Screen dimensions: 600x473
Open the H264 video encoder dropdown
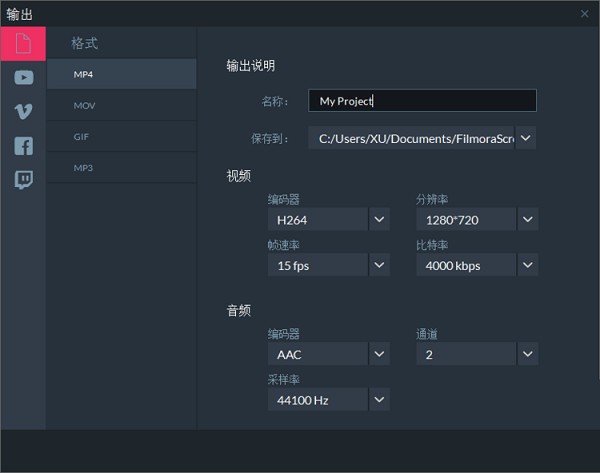click(379, 219)
